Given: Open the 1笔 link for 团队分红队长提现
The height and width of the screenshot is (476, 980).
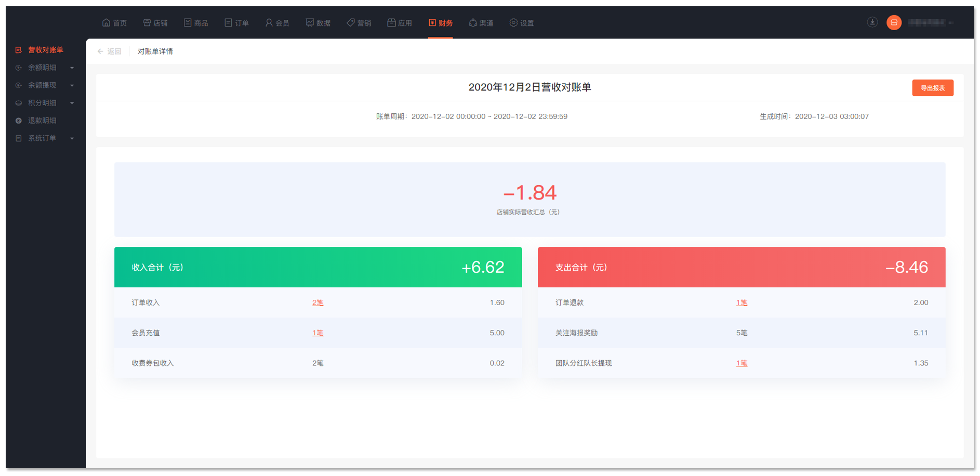Looking at the screenshot, I should click(x=741, y=363).
